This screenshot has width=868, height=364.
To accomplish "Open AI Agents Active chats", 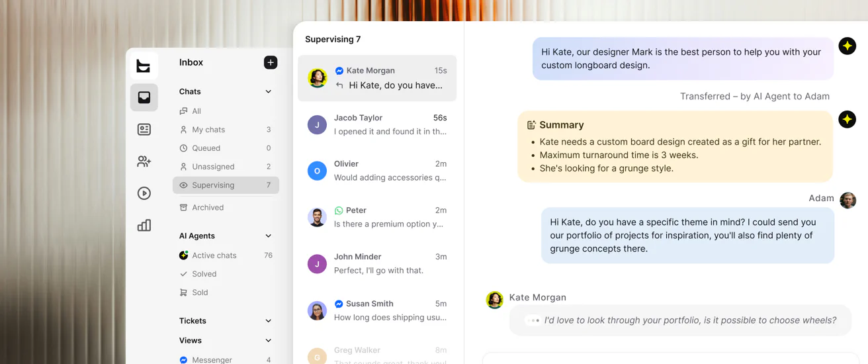I will coord(226,255).
